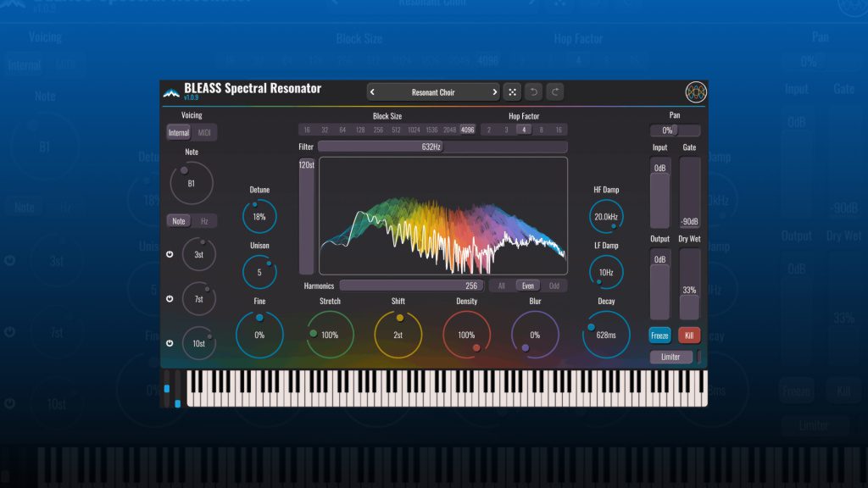Viewport: 868px width, 488px height.
Task: Click the 10st interval knob
Action: [x=198, y=343]
